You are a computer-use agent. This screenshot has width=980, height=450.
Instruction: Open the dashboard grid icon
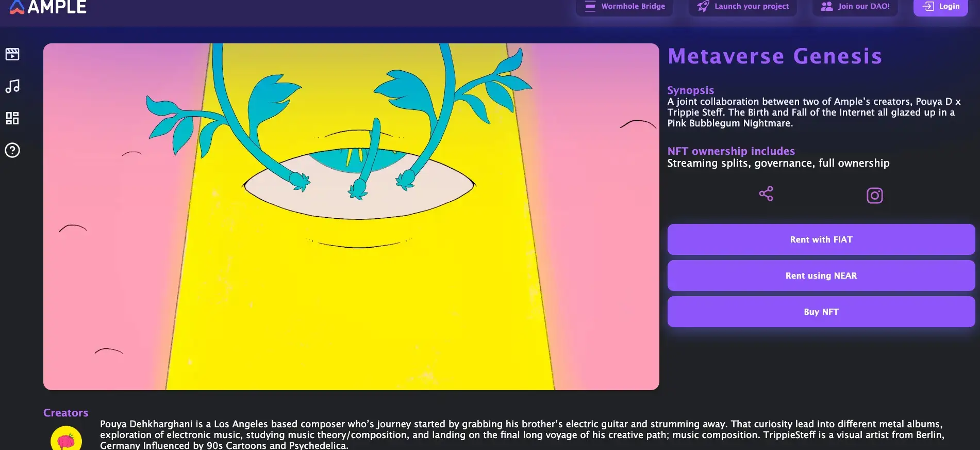tap(12, 118)
